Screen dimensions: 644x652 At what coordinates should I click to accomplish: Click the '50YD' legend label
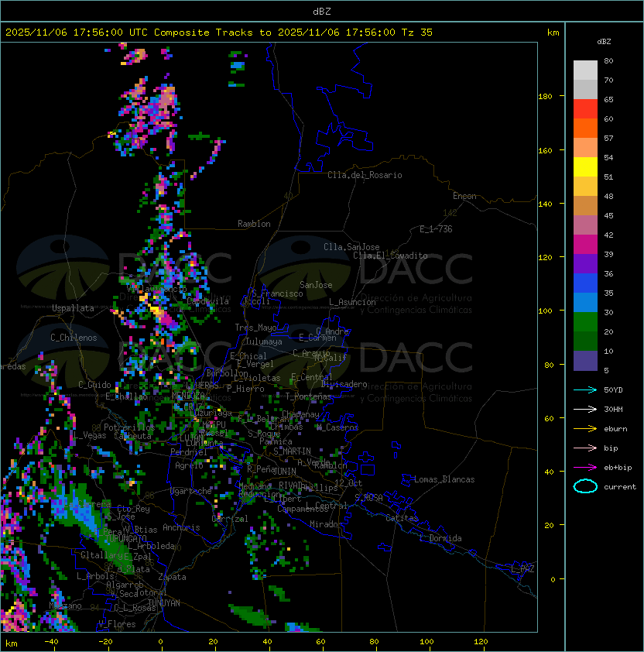(x=613, y=390)
